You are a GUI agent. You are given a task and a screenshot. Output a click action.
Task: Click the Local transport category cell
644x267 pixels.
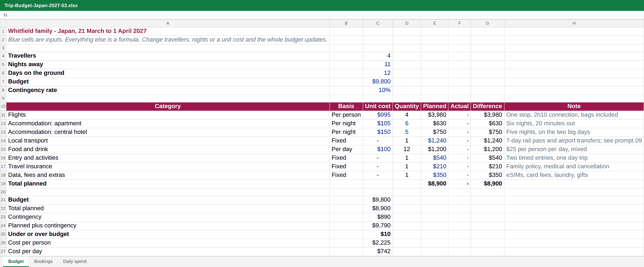click(x=168, y=141)
